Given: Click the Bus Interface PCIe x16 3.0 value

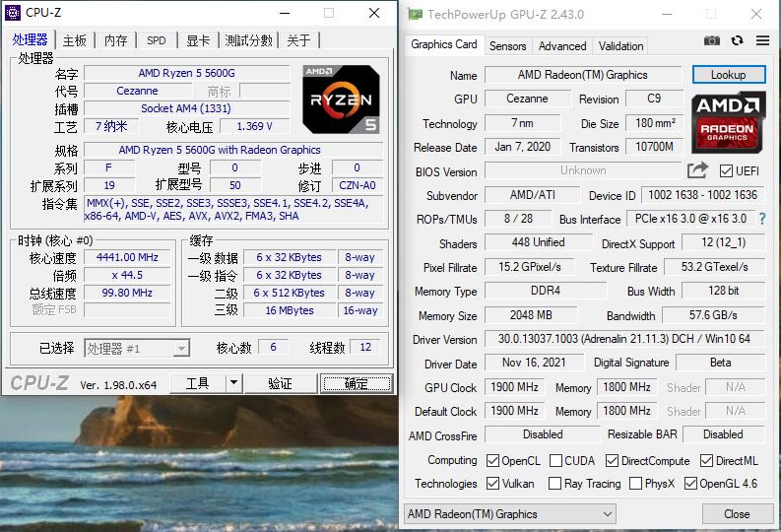Looking at the screenshot, I should 690,218.
